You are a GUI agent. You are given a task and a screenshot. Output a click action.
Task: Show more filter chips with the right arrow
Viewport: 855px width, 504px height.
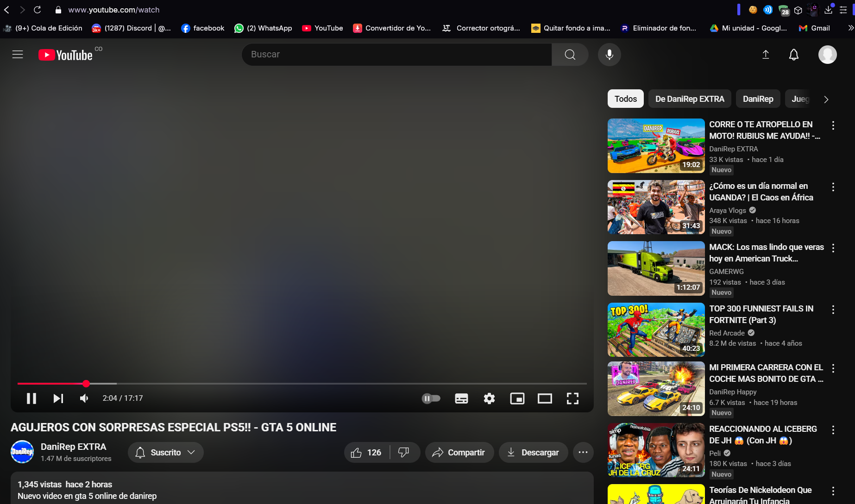click(x=826, y=99)
